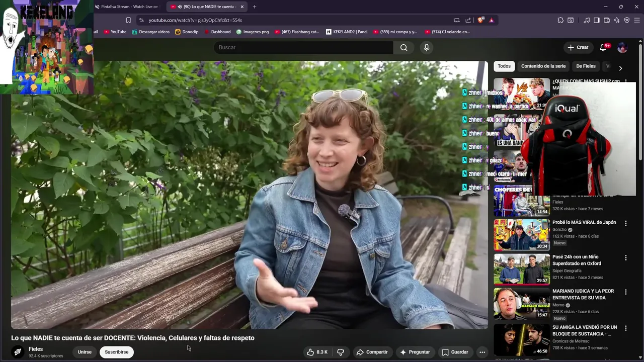644x362 pixels.
Task: Click the Fieles channel name
Action: coord(36,349)
